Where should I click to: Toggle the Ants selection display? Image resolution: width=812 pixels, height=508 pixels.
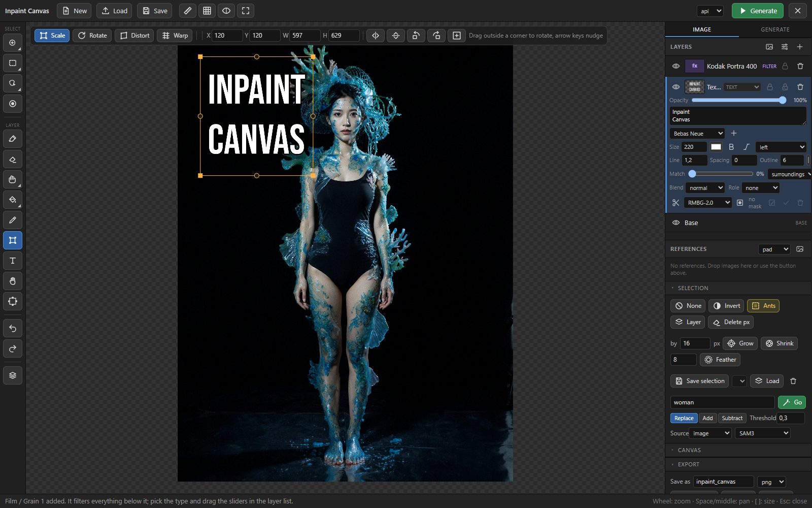pos(763,306)
